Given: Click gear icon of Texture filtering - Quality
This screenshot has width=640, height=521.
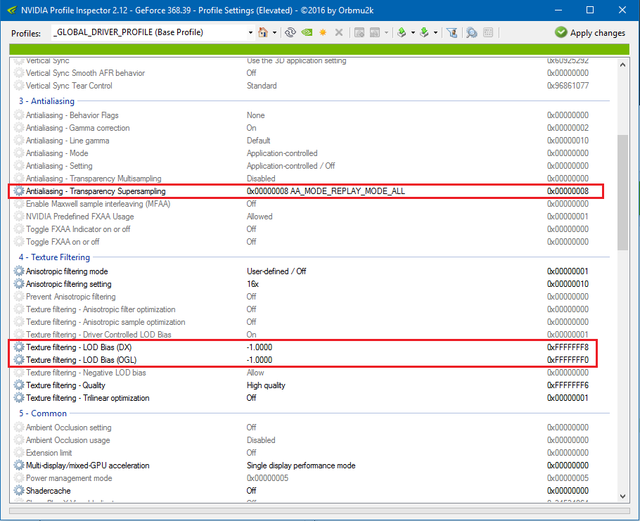Looking at the screenshot, I should pos(19,385).
